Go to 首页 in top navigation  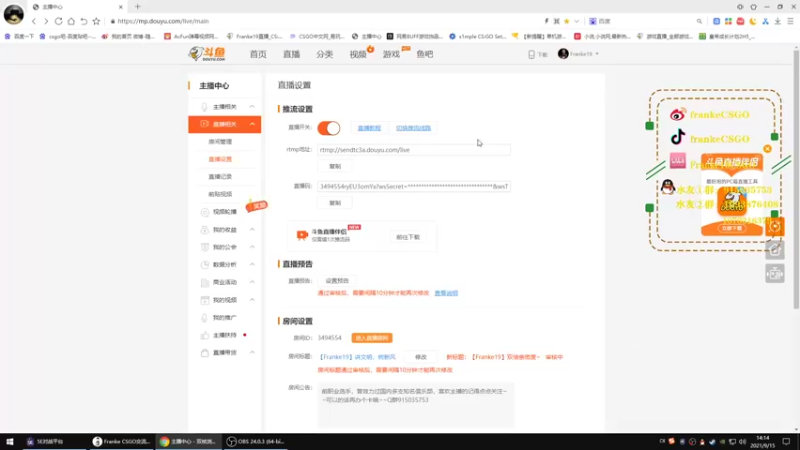coord(258,54)
